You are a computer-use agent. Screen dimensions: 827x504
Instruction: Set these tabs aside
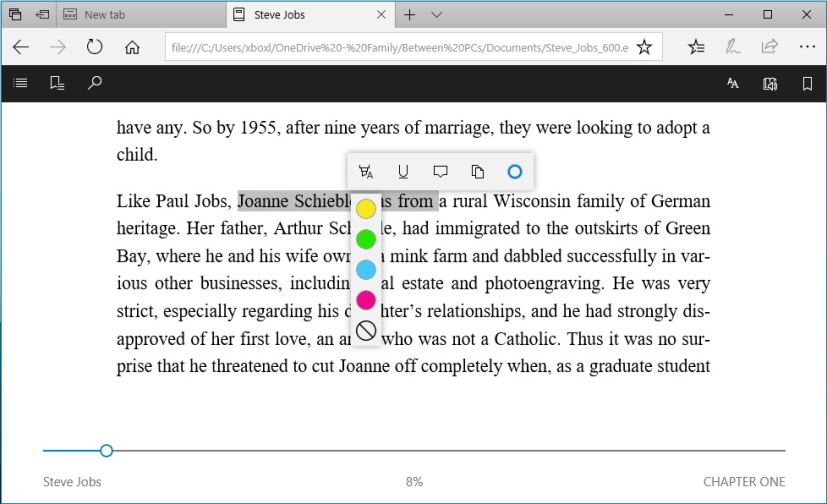point(42,14)
